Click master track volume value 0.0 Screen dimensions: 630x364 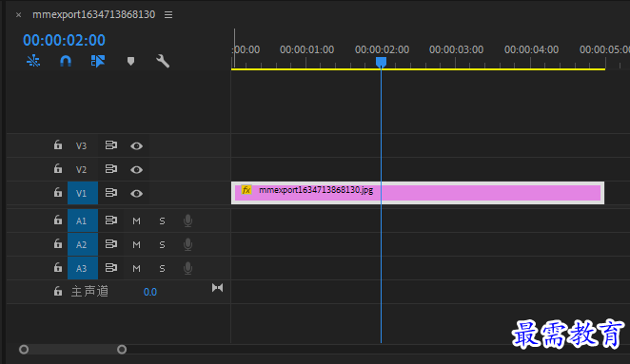149,292
